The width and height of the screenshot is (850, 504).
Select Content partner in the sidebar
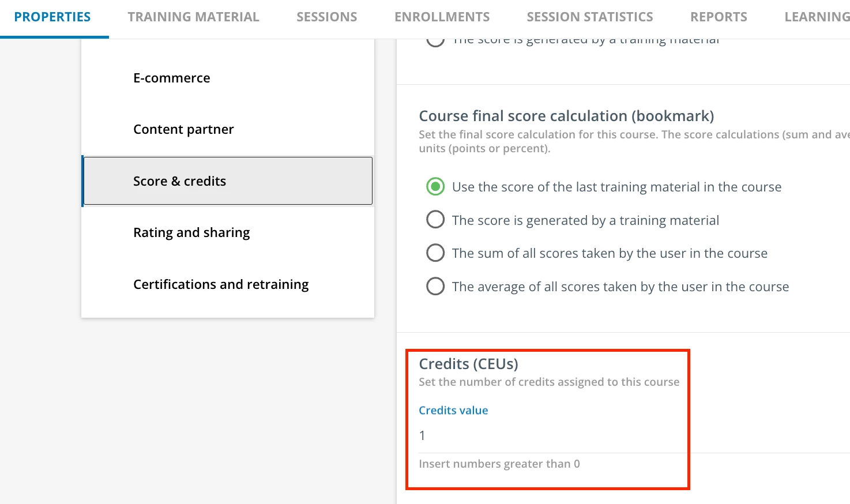pyautogui.click(x=183, y=129)
